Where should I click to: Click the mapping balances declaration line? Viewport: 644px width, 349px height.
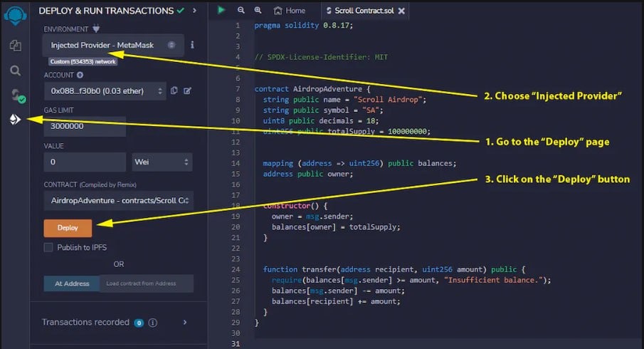359,163
